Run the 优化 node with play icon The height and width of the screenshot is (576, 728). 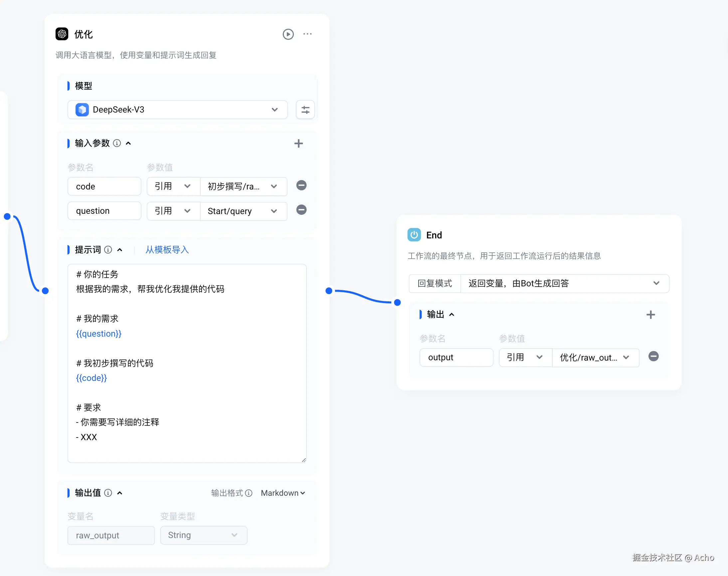coord(288,34)
